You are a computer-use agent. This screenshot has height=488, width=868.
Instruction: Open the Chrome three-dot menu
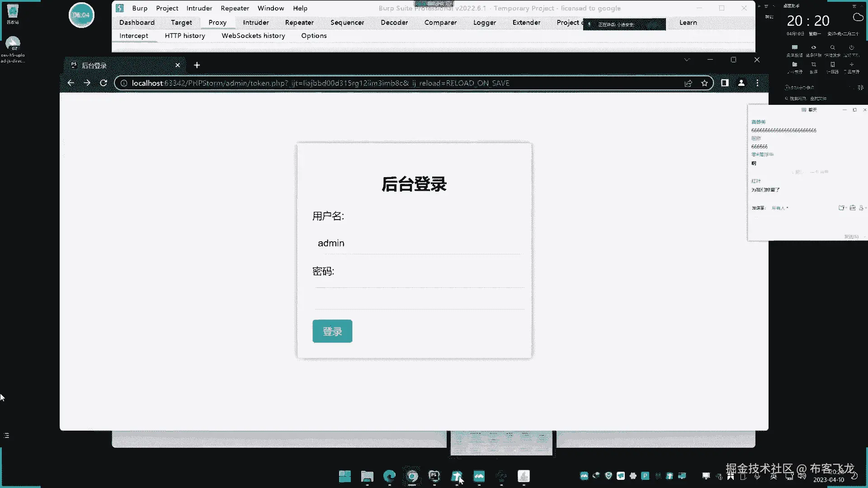point(758,83)
